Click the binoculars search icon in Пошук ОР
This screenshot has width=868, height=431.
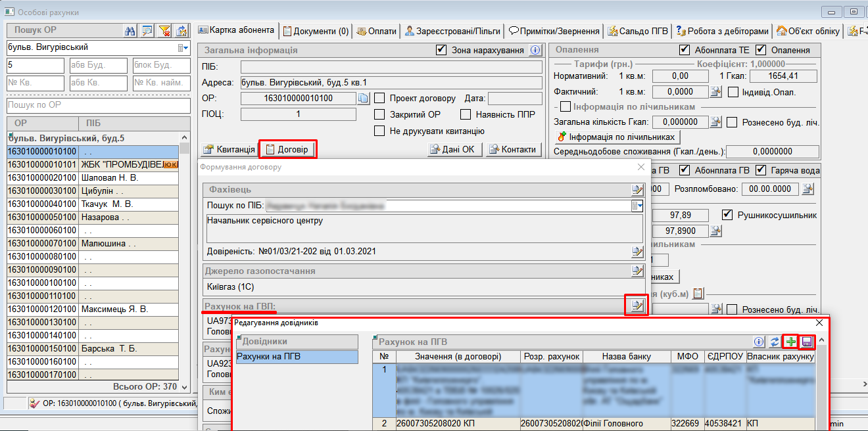130,31
